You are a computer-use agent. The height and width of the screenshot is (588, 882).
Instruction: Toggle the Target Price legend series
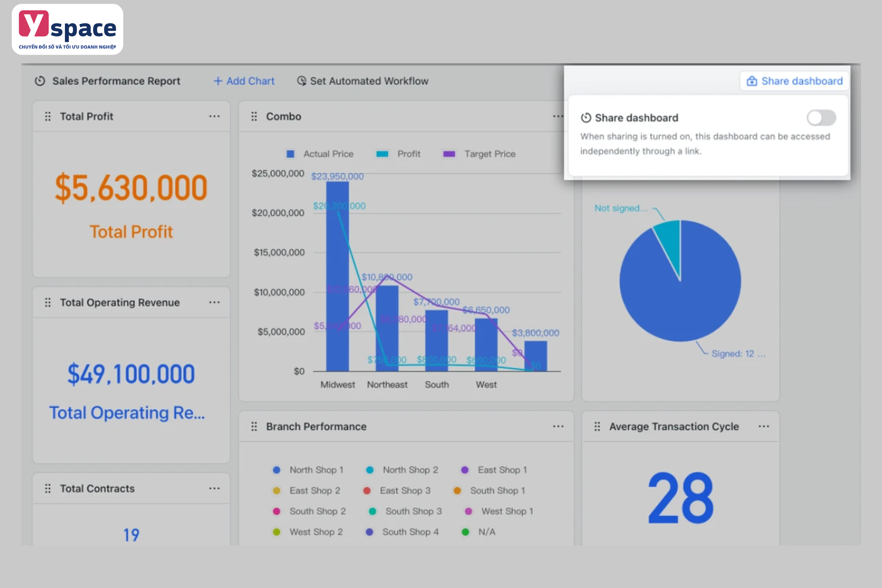[x=479, y=154]
